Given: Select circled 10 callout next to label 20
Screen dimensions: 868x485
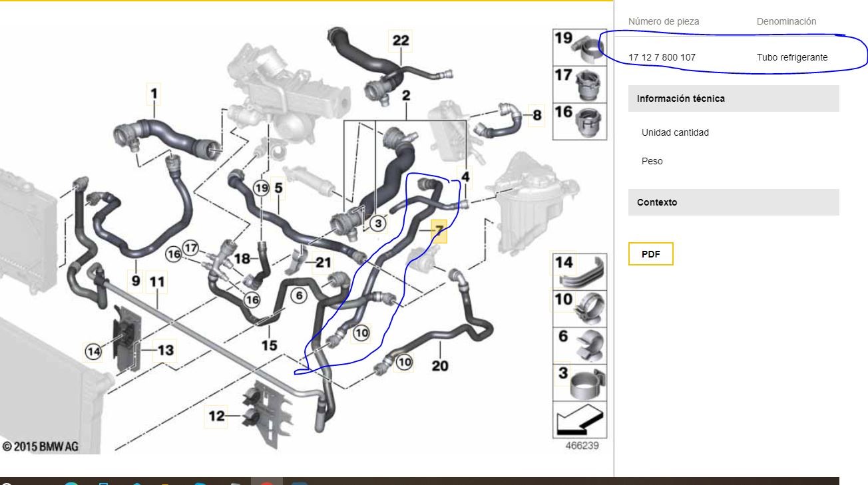Looking at the screenshot, I should pyautogui.click(x=404, y=363).
